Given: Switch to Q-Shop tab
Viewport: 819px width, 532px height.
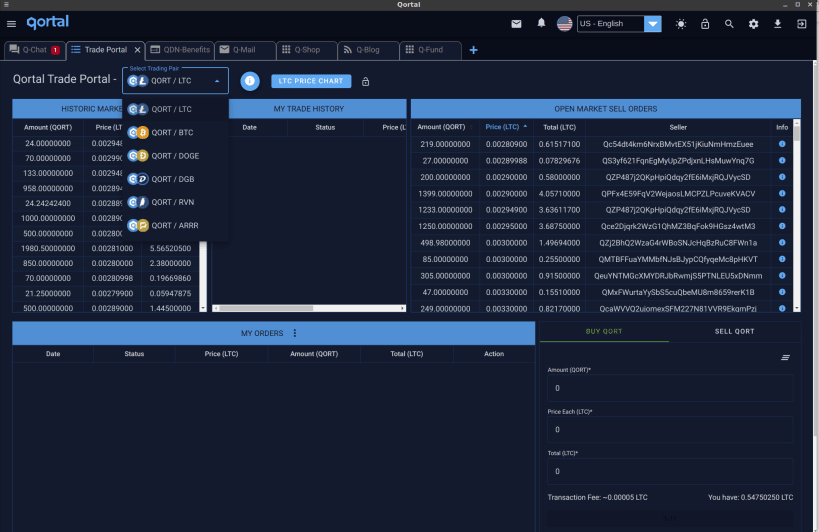Looking at the screenshot, I should [x=307, y=50].
